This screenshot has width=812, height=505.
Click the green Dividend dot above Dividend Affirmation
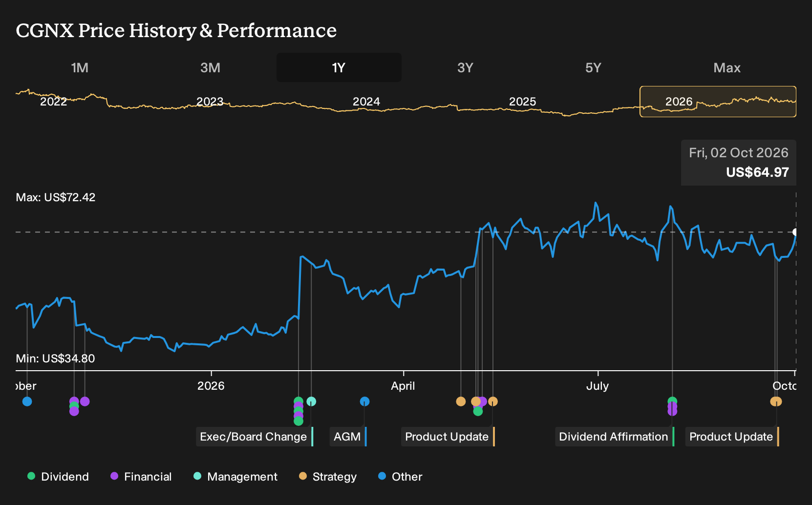(x=672, y=401)
